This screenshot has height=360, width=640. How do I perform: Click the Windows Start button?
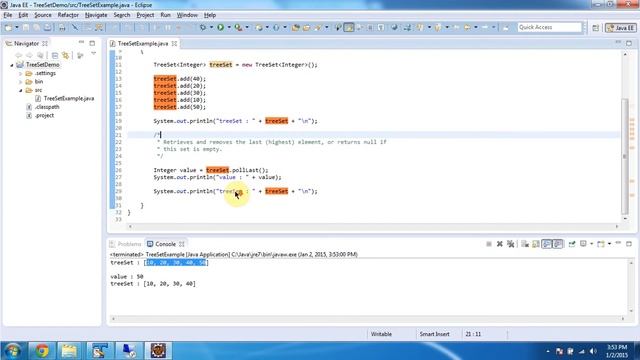coord(13,351)
